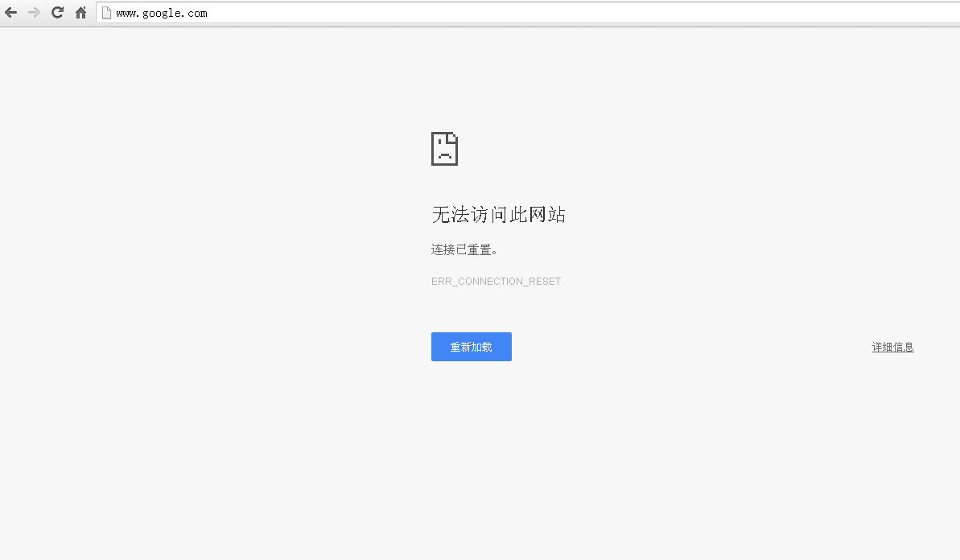Image resolution: width=960 pixels, height=560 pixels.
Task: Click the sad page error icon
Action: click(x=444, y=149)
